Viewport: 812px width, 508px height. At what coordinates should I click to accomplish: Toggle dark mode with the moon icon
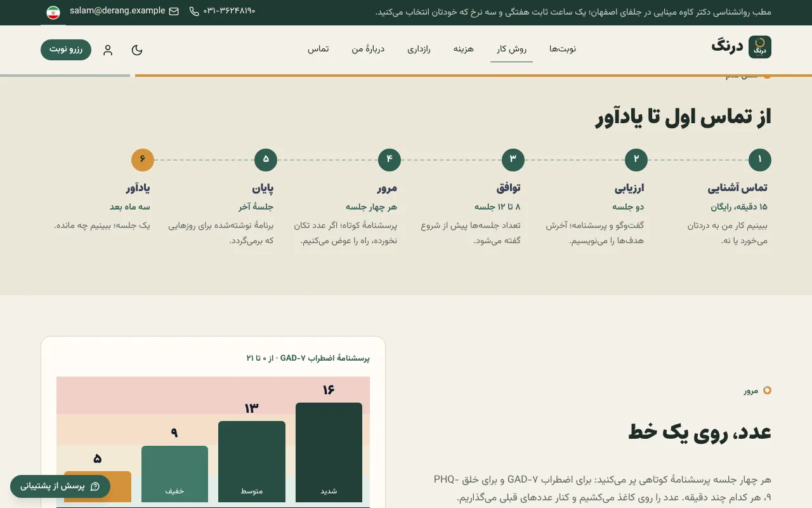[x=137, y=50]
